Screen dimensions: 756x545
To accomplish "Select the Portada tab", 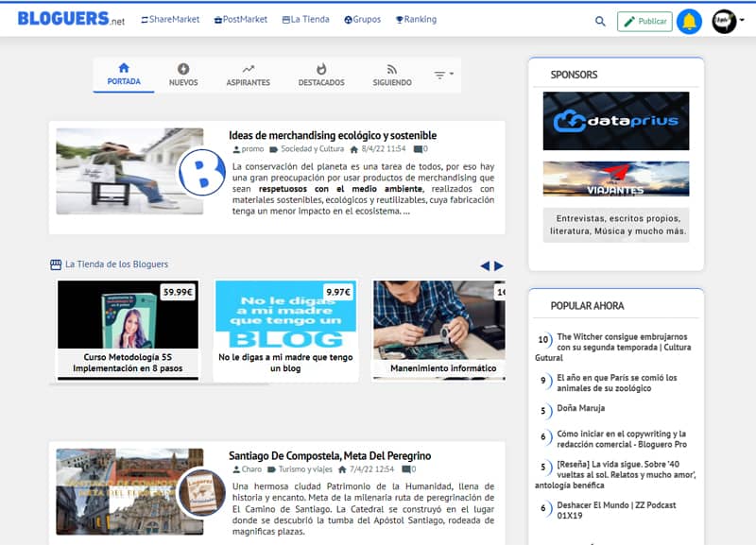I will (x=124, y=75).
